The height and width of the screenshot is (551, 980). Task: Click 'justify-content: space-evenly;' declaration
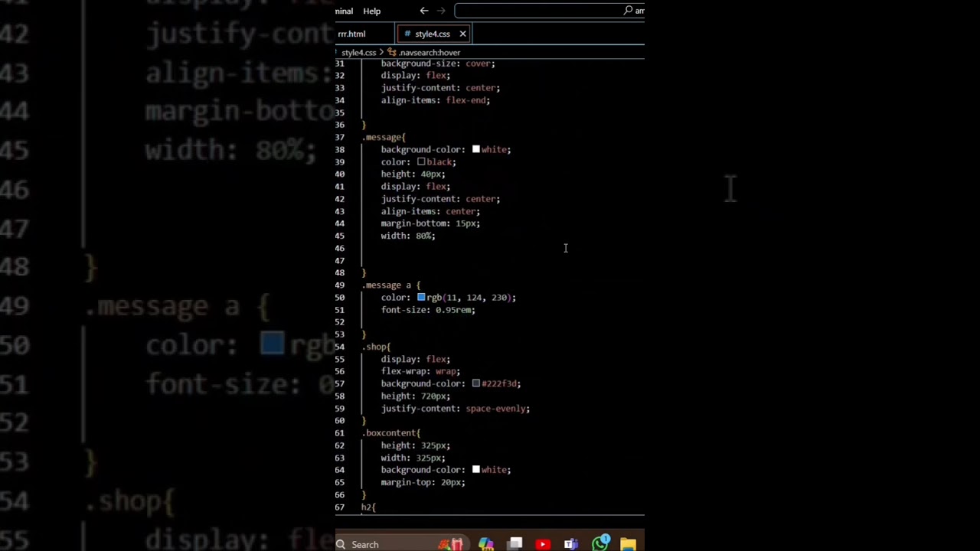point(456,409)
